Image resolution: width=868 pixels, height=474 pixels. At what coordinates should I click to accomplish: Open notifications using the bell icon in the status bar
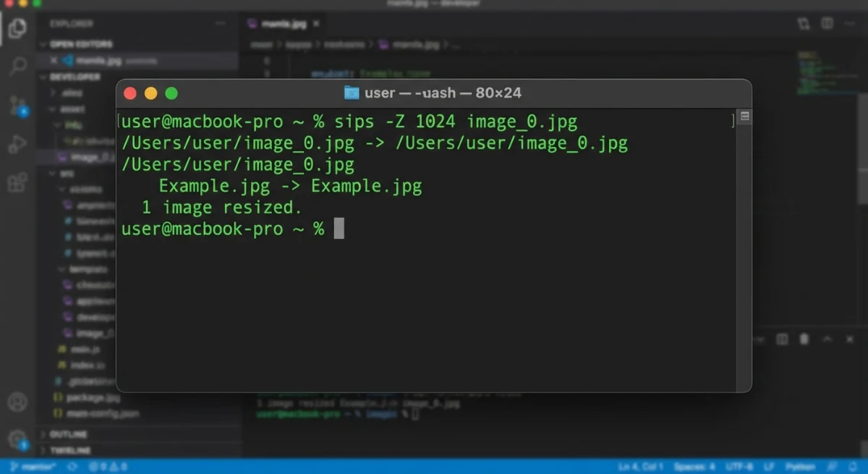[852, 467]
